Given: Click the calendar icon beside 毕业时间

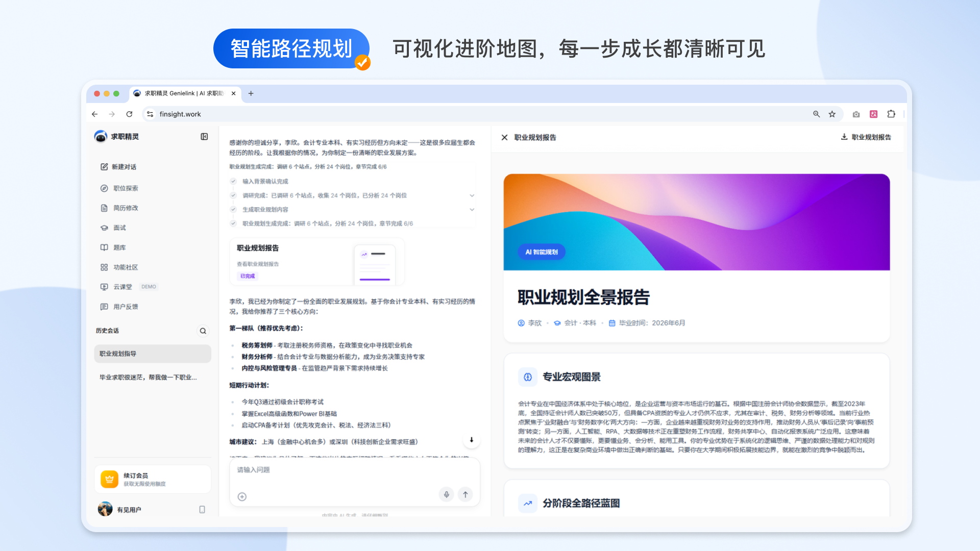Looking at the screenshot, I should pyautogui.click(x=612, y=323).
